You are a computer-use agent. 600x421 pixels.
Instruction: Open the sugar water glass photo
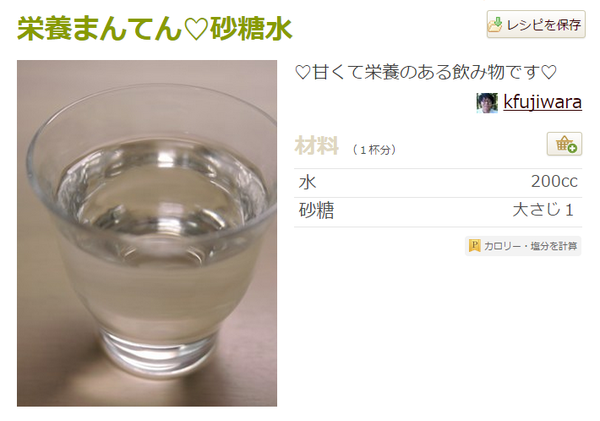pos(147,233)
